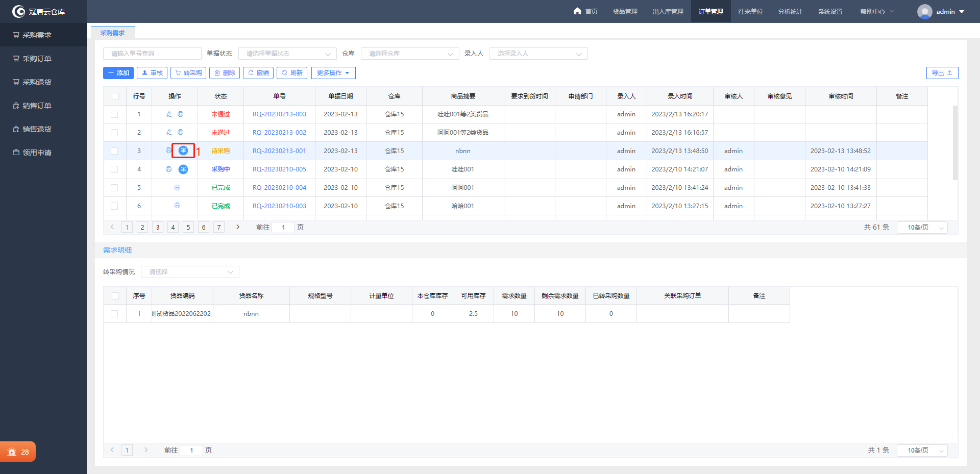980x474 pixels.
Task: Open the 转采购情况 dropdown
Action: tap(190, 272)
